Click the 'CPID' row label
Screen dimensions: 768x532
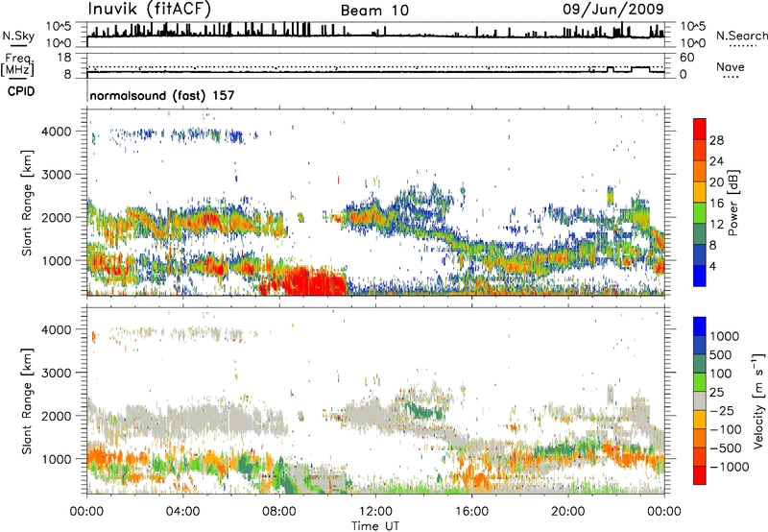click(x=21, y=91)
